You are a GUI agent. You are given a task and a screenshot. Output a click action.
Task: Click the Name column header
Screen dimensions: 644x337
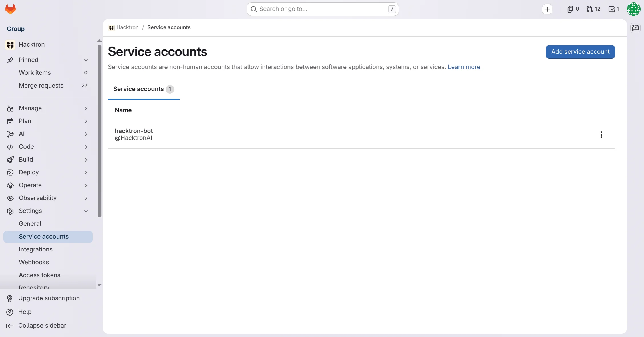click(x=123, y=110)
